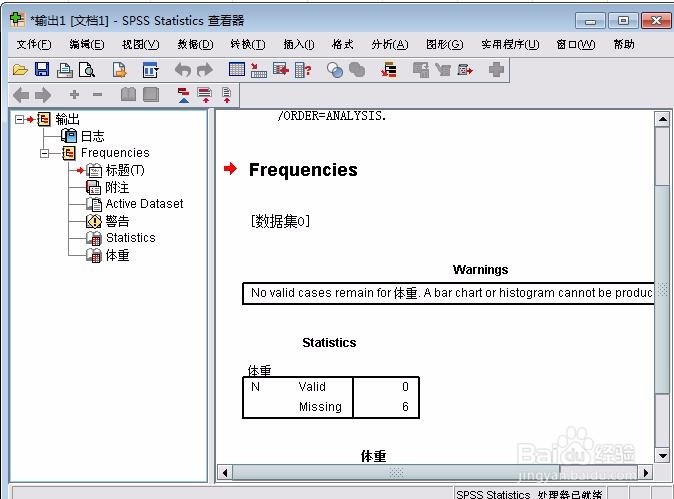
Task: Open the recall recent dialogs icon
Action: (150, 70)
